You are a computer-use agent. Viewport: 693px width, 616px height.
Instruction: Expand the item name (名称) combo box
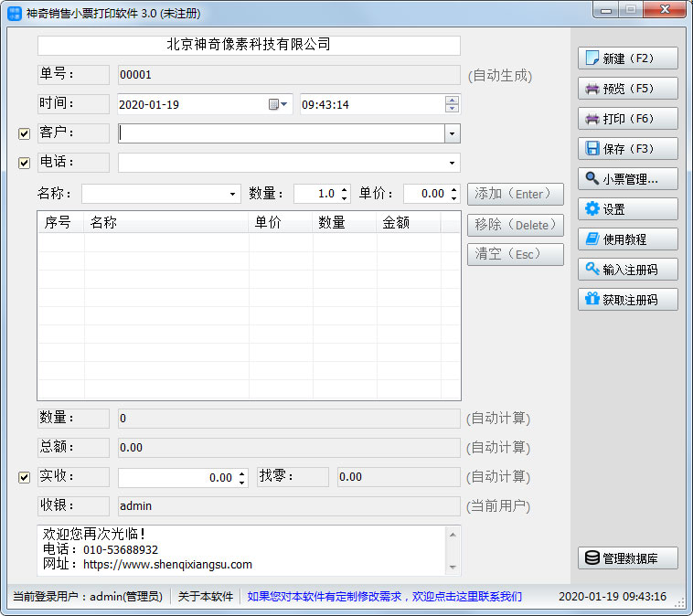point(233,194)
